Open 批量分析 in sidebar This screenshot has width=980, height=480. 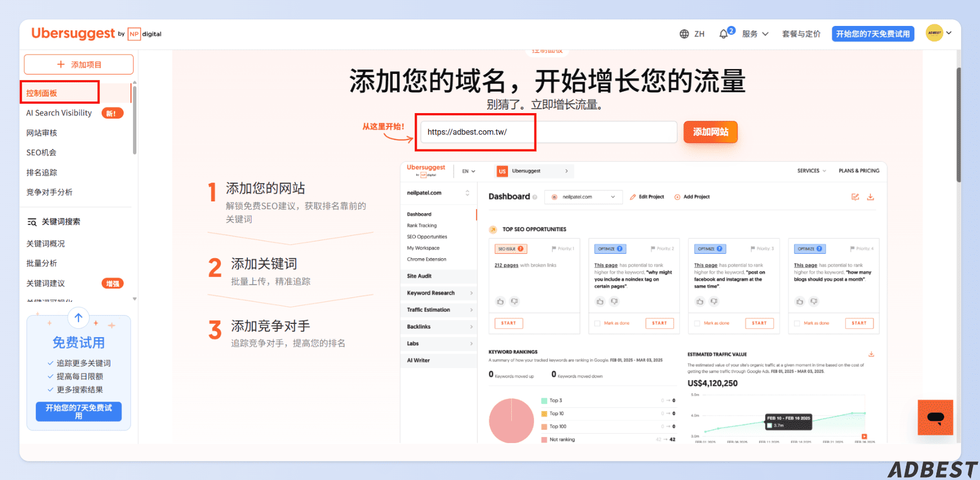(x=42, y=264)
